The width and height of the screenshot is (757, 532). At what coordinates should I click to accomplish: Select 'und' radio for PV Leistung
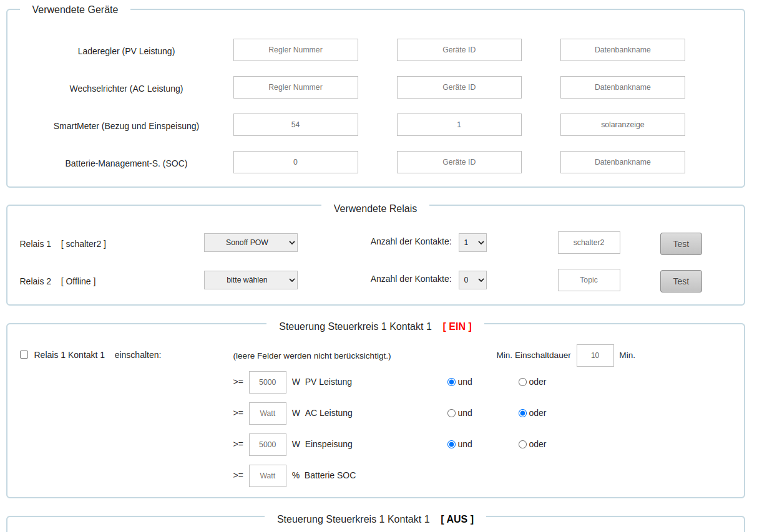point(451,382)
